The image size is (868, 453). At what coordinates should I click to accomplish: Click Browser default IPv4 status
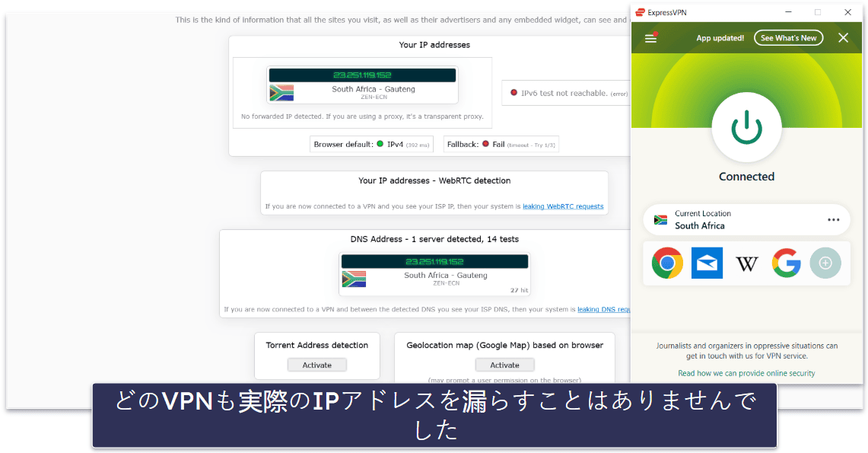click(x=371, y=144)
